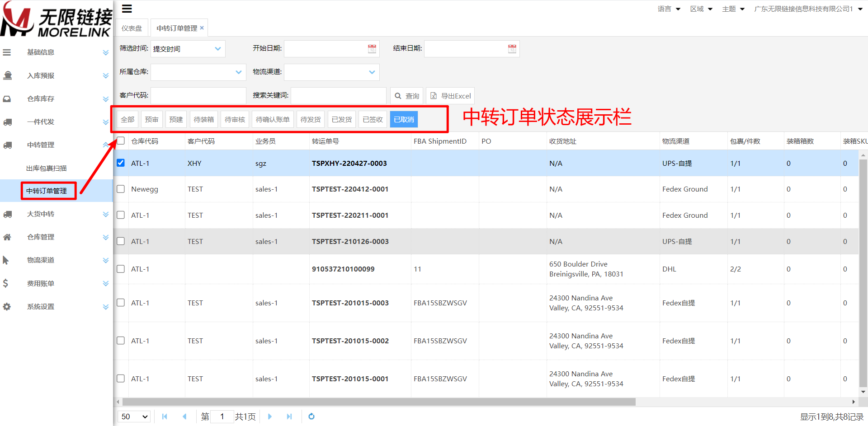868x426 pixels.
Task: Click the hamburger menu icon at top
Action: coord(127,9)
